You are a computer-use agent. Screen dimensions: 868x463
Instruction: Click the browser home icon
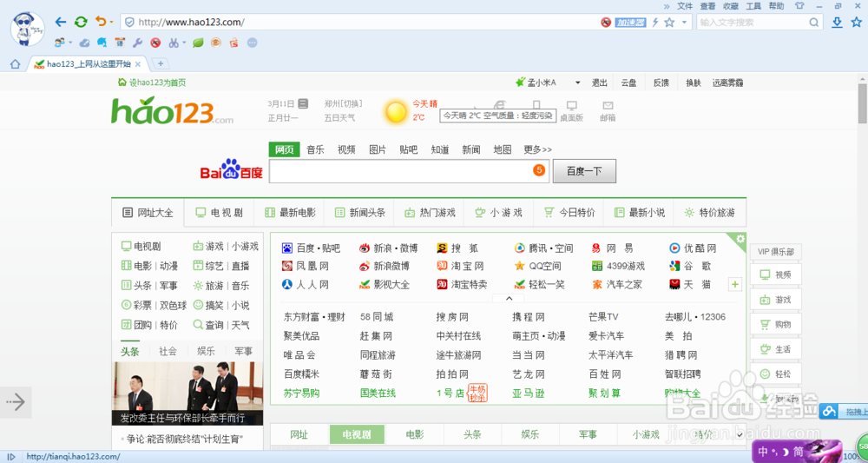16,63
